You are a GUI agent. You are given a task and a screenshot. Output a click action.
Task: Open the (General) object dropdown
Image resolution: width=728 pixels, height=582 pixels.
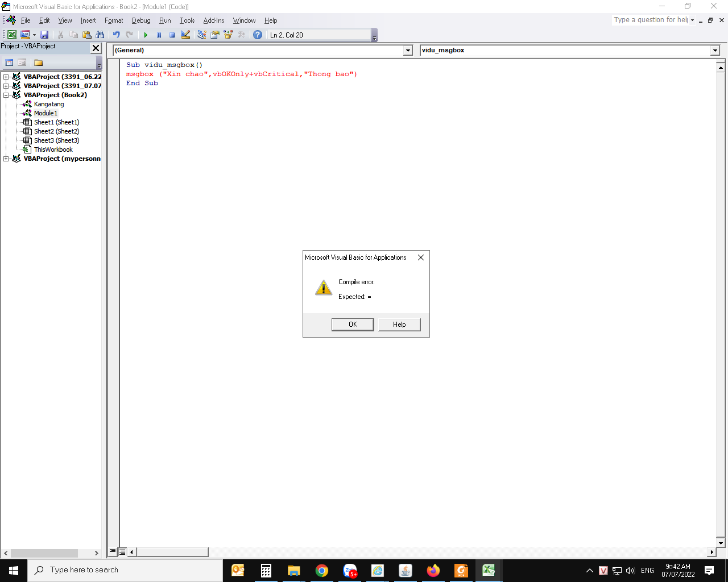(408, 51)
